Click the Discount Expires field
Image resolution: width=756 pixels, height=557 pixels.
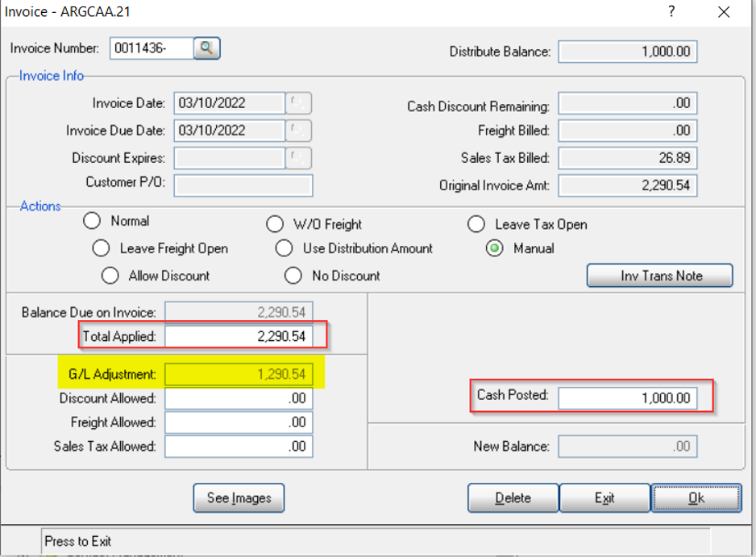(230, 158)
